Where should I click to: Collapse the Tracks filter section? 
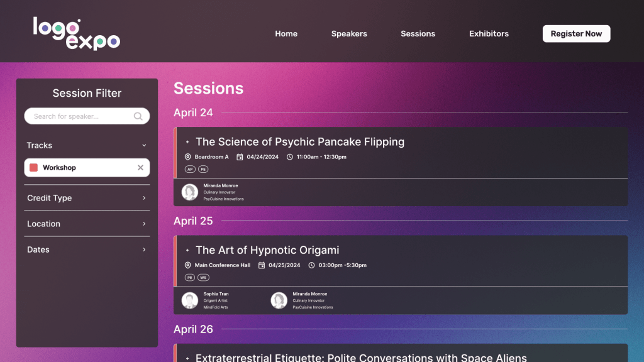pyautogui.click(x=144, y=146)
